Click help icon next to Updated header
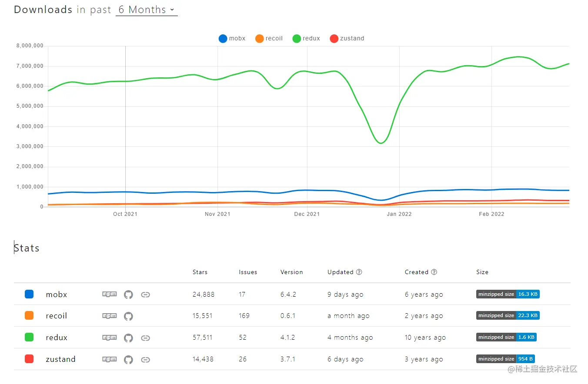This screenshot has height=384, width=588. click(x=359, y=272)
